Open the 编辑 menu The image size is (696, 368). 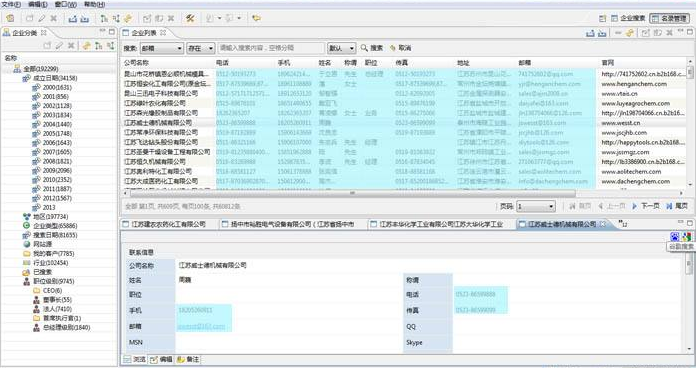[x=37, y=4]
